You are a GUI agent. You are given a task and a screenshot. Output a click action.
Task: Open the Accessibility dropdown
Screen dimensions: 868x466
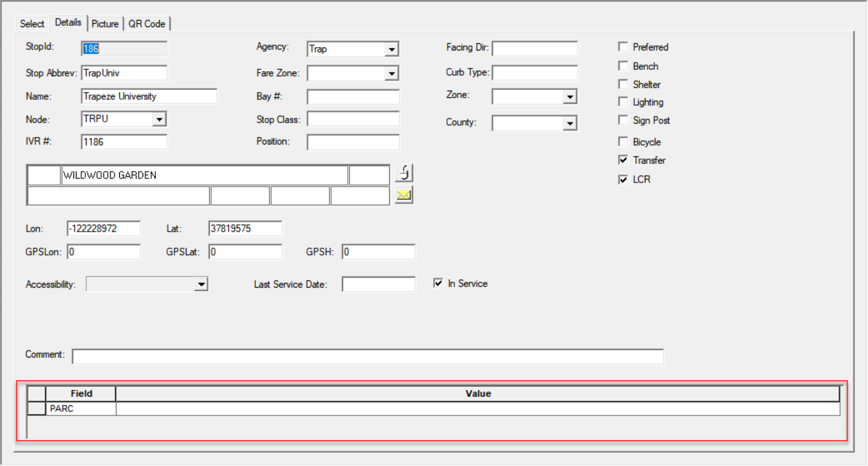tap(202, 284)
